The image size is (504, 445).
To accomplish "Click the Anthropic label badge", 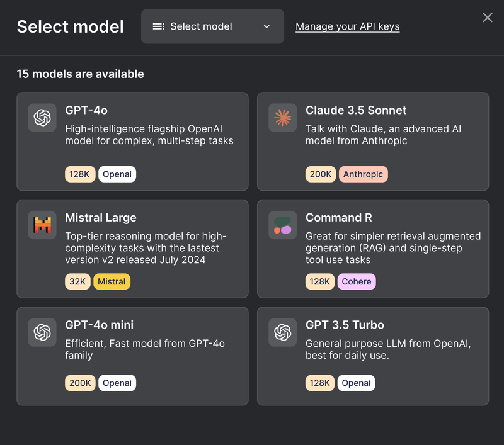I will click(x=364, y=174).
